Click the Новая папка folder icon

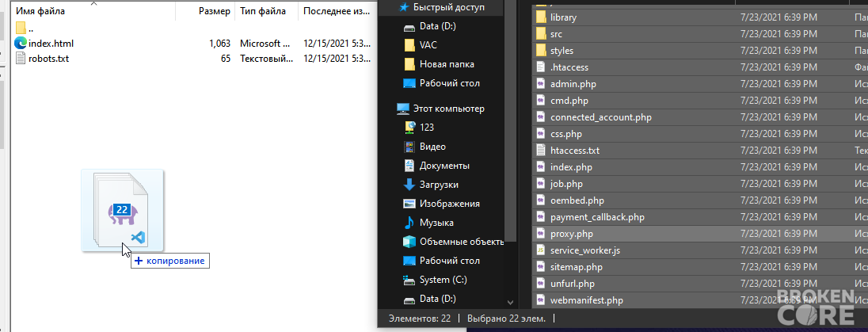(x=409, y=64)
